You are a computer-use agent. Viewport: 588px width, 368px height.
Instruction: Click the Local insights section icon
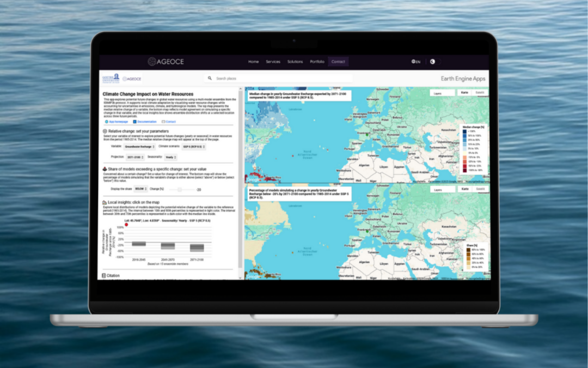coord(105,202)
